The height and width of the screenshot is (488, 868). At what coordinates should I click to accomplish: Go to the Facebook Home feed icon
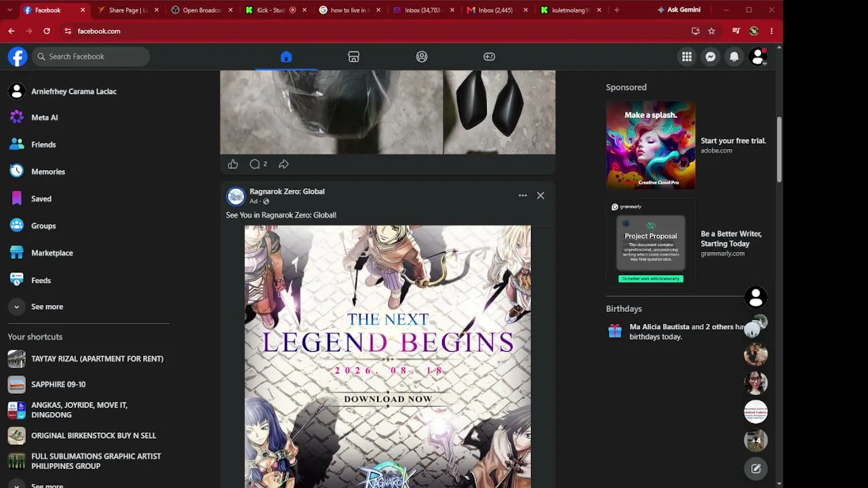click(x=286, y=57)
